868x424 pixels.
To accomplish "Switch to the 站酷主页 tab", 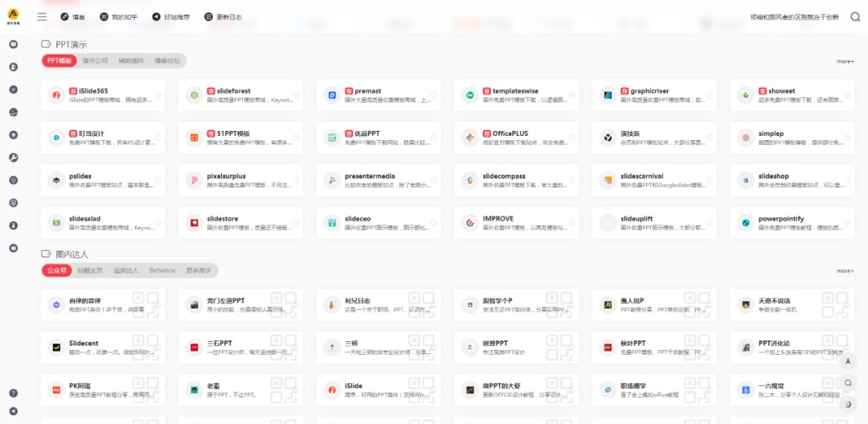I will 90,270.
